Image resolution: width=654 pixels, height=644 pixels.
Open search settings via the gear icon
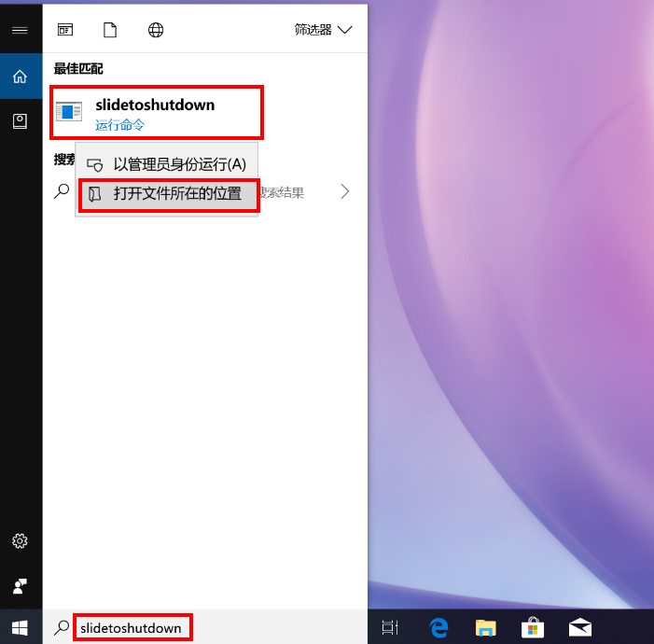click(x=20, y=541)
